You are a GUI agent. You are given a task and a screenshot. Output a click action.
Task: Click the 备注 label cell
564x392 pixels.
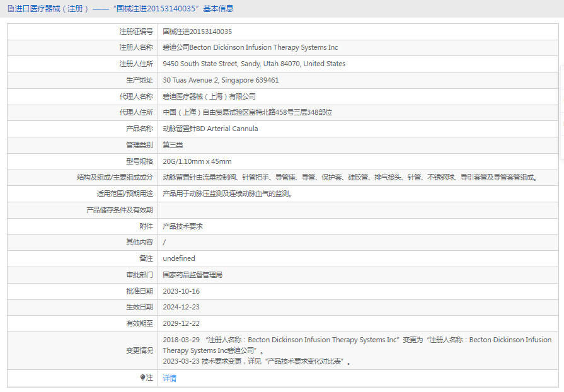pos(83,258)
